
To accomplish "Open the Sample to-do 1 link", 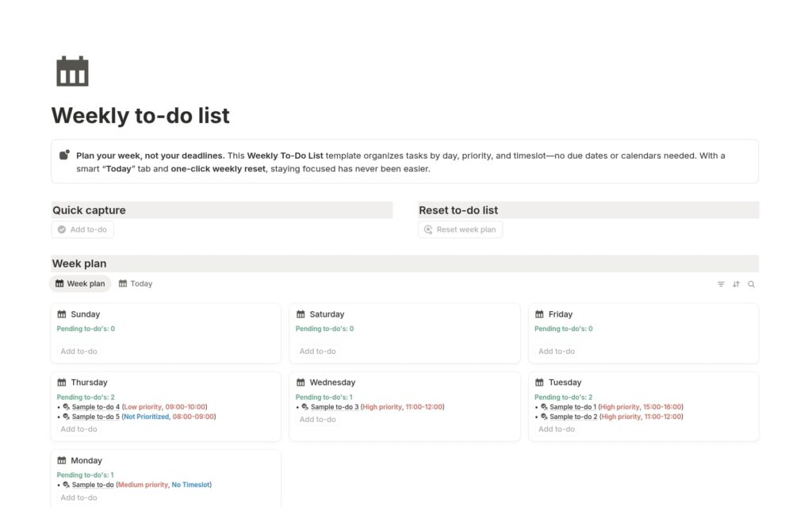I will pos(573,407).
